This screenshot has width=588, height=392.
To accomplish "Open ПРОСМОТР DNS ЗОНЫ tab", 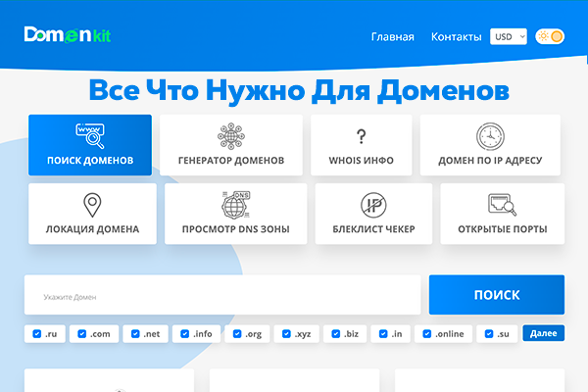I will click(x=236, y=214).
